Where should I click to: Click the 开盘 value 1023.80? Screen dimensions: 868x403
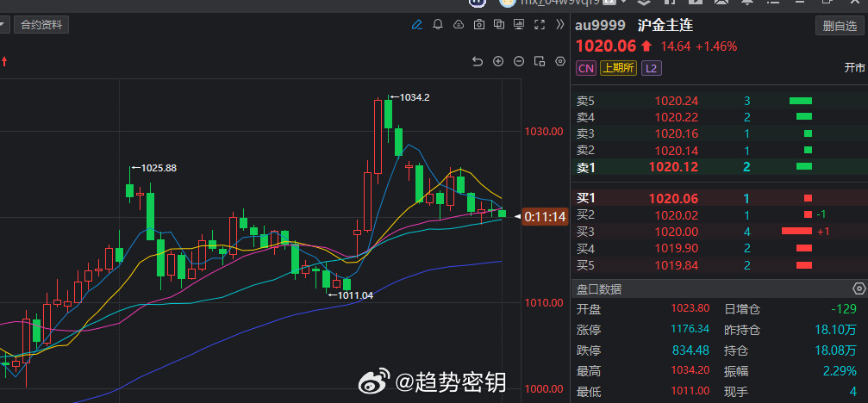click(690, 308)
